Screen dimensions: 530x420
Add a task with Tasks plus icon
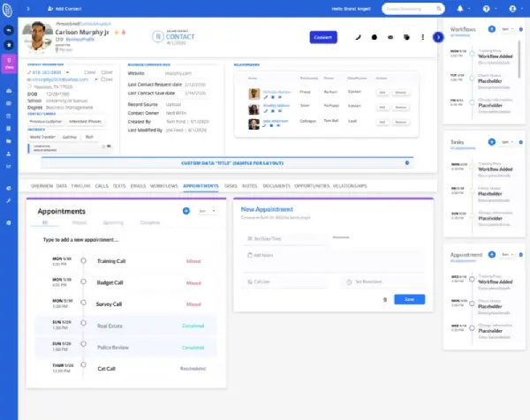[492, 142]
